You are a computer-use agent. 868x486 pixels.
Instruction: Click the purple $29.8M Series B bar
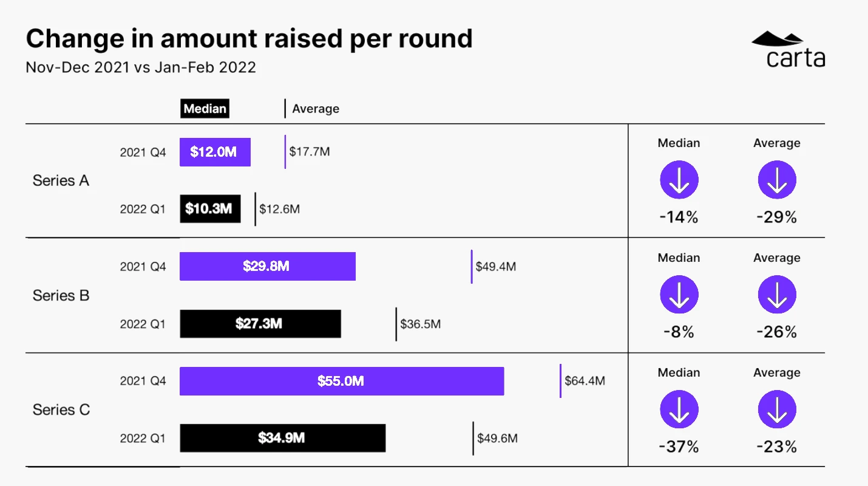[267, 266]
